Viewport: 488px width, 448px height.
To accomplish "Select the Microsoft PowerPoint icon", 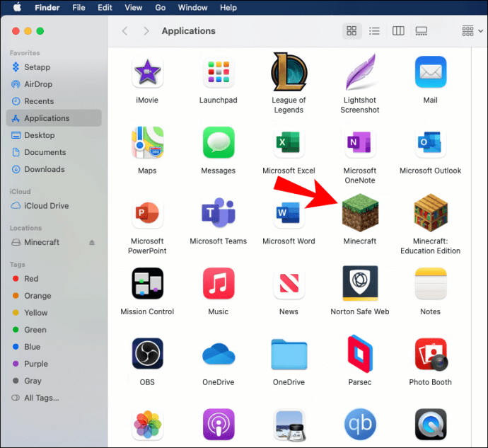I will (x=147, y=213).
